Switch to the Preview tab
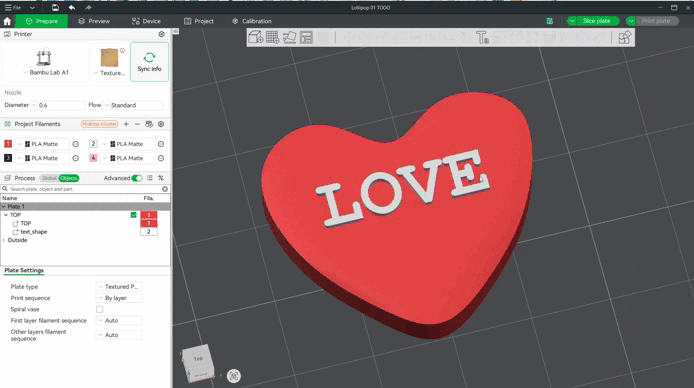694x388 pixels. tap(94, 21)
